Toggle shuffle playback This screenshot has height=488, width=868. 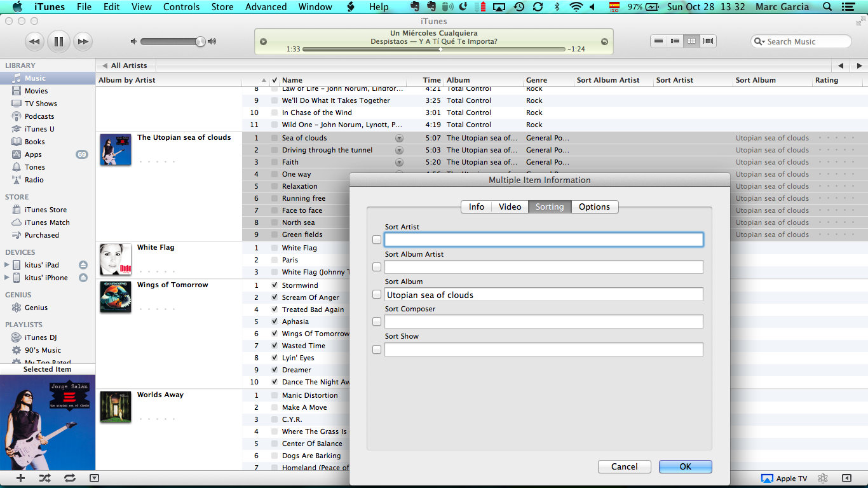click(45, 478)
